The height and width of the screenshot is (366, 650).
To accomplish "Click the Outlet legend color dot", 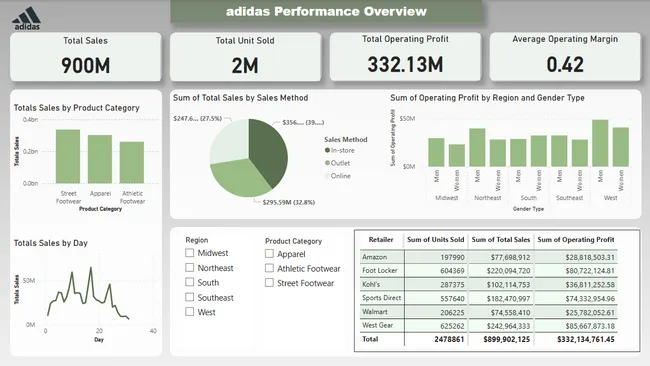I will point(327,163).
